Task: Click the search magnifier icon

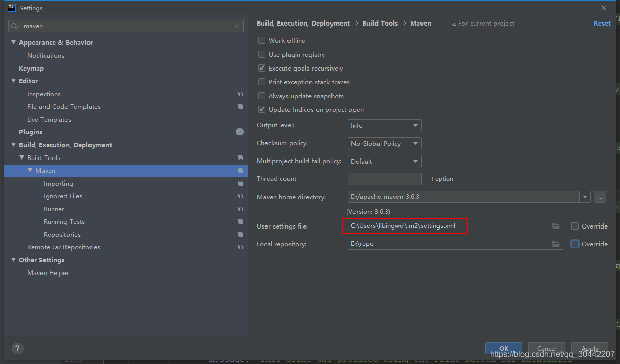Action: point(15,26)
